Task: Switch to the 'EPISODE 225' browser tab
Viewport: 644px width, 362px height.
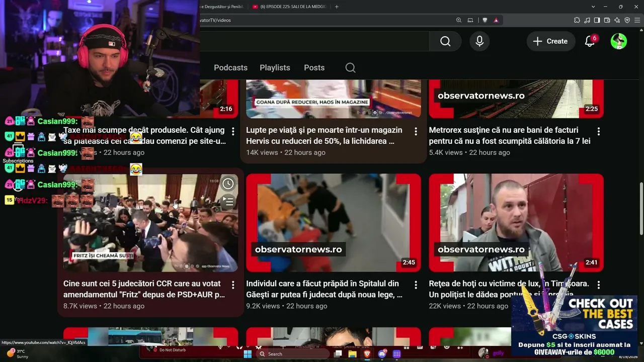Action: click(289, 7)
